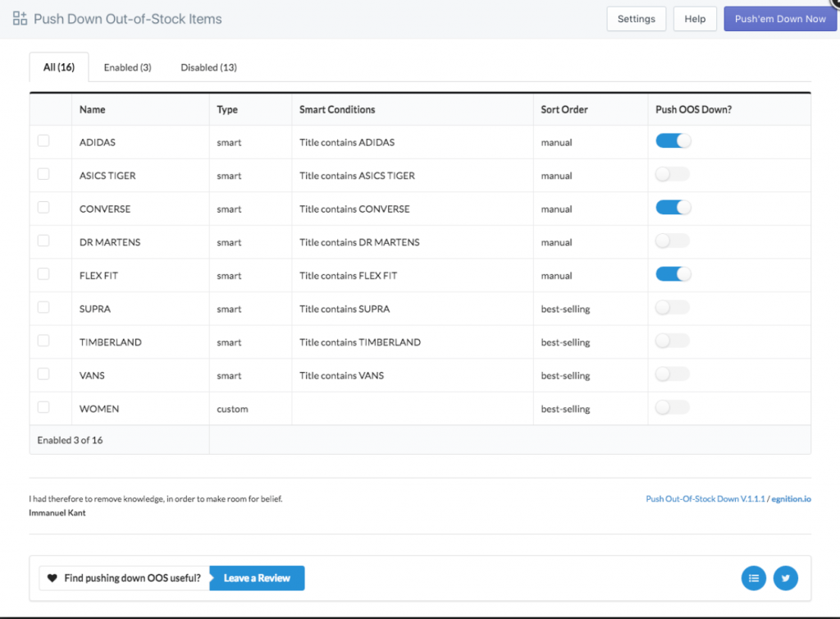Enable Push OOS Down for VANS
Image resolution: width=840 pixels, height=619 pixels.
tap(673, 374)
